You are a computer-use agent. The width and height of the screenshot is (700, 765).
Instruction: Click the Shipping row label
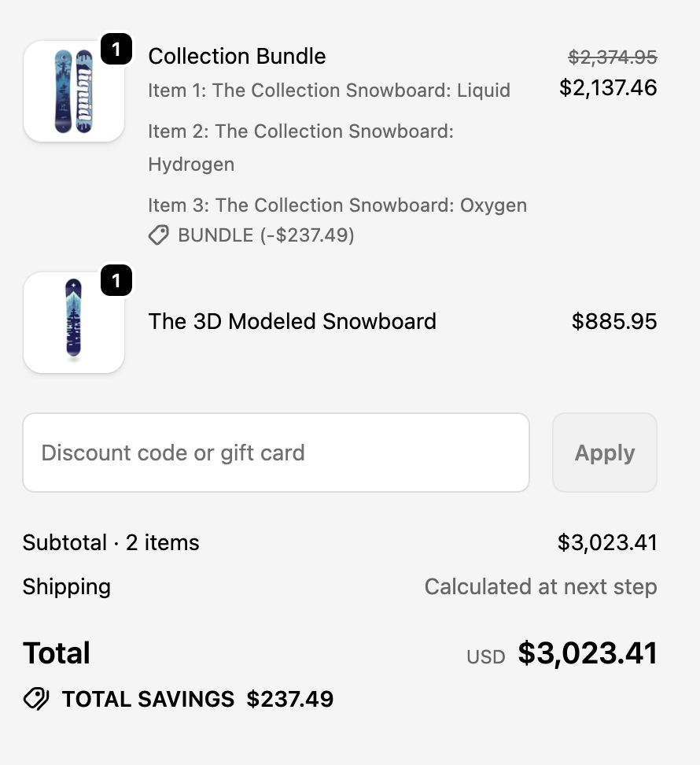[66, 586]
